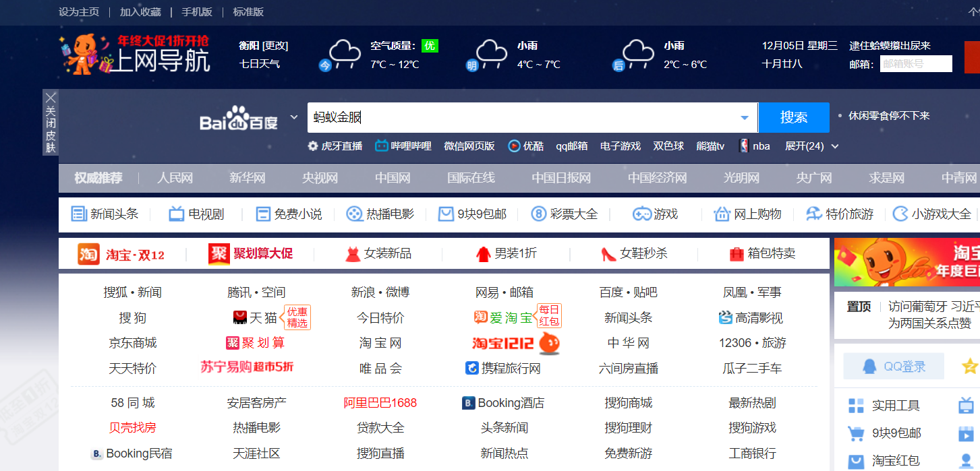Viewport: 980px width, 471px height.
Task: Click the search box containing 蚂蚁金服
Action: point(533,118)
